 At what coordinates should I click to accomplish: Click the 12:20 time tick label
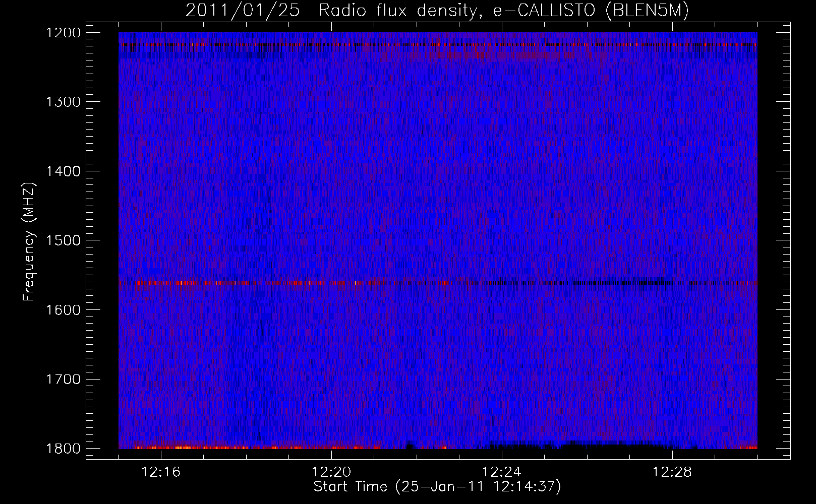coord(331,472)
